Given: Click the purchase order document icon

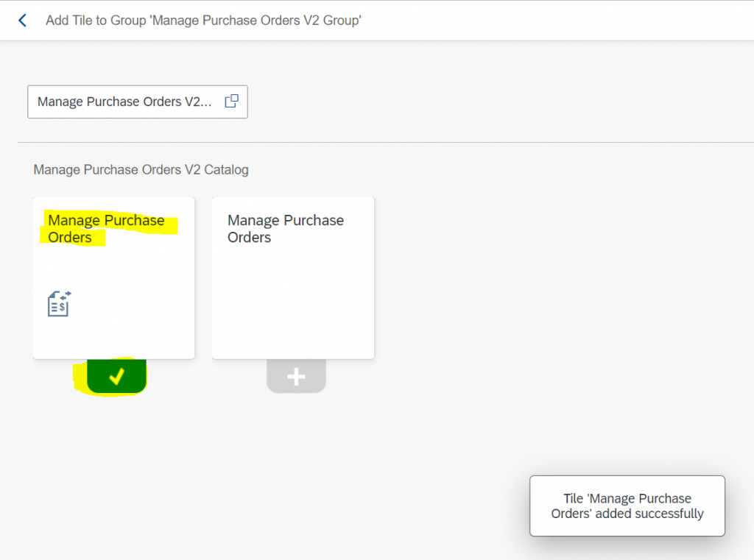Looking at the screenshot, I should [x=59, y=304].
